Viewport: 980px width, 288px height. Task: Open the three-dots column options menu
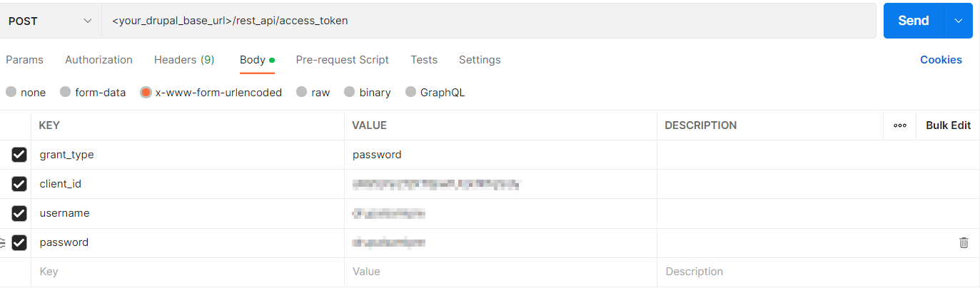[900, 125]
